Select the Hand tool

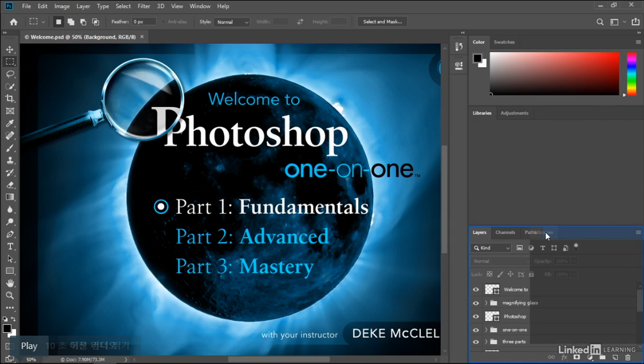coord(10,284)
